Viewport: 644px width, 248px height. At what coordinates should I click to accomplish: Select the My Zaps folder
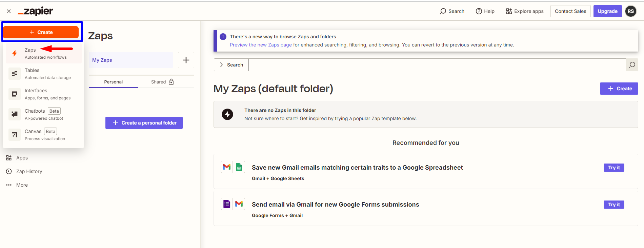(x=131, y=60)
